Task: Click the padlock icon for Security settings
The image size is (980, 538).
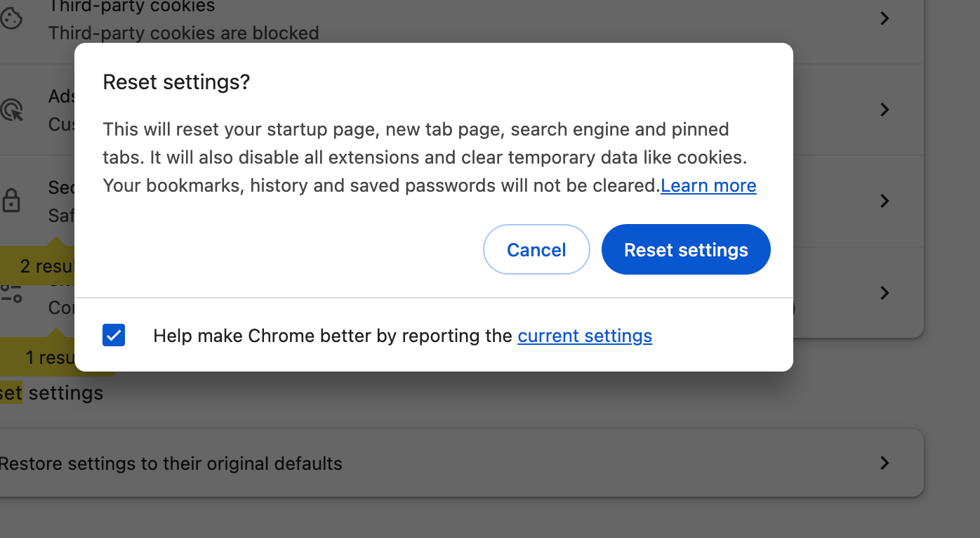Action: click(11, 202)
